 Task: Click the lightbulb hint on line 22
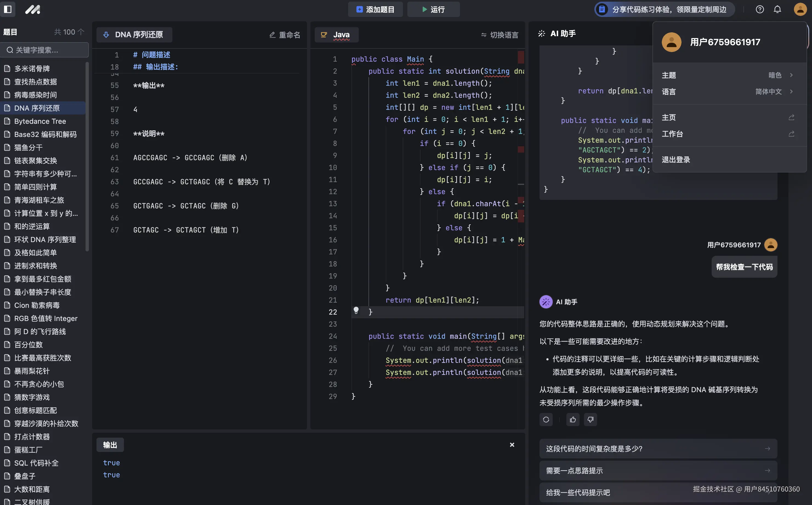[x=356, y=311]
